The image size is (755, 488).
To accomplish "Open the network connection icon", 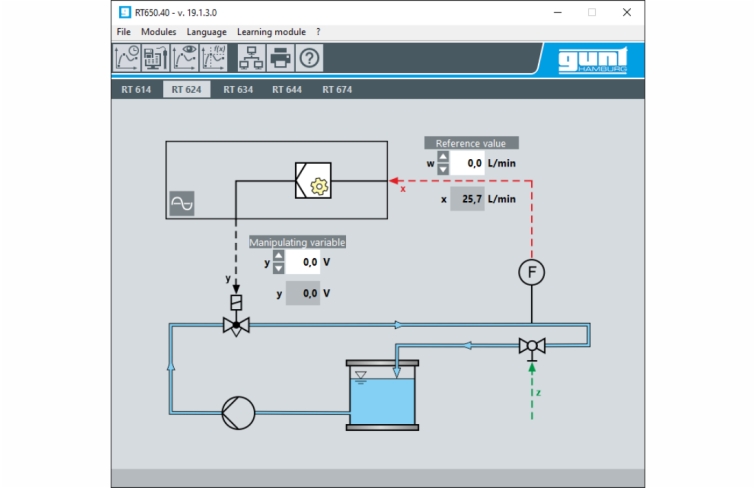I will (251, 58).
